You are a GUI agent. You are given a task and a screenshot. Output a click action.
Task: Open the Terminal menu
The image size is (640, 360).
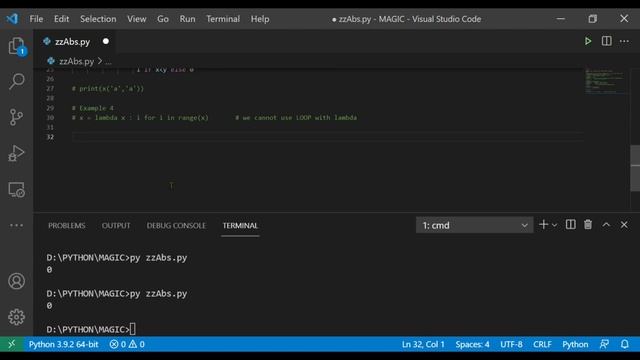click(x=223, y=19)
